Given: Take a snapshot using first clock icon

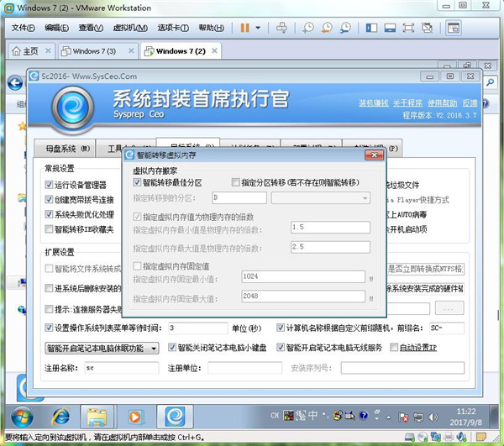Looking at the screenshot, I should 308,28.
